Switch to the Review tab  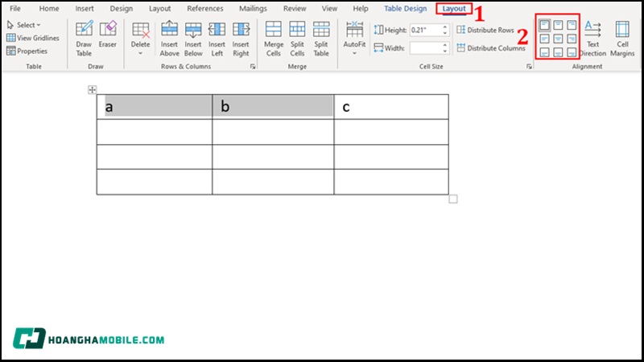(295, 8)
